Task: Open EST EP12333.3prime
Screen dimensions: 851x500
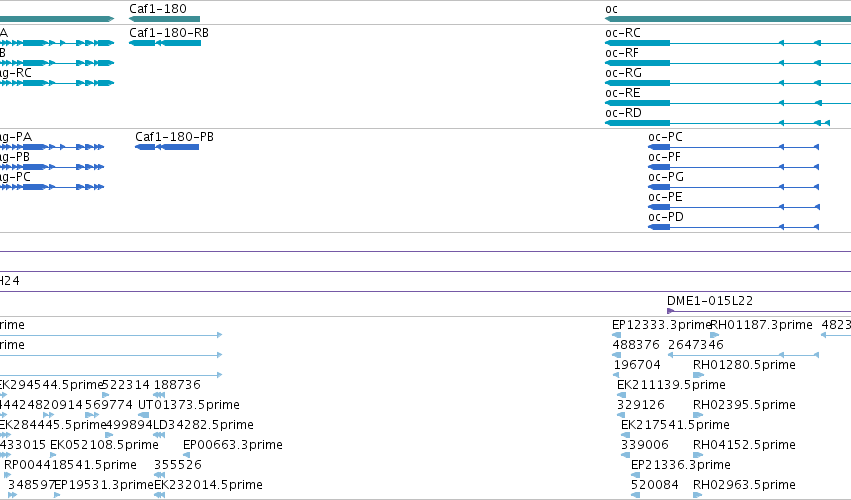Action: pyautogui.click(x=661, y=325)
